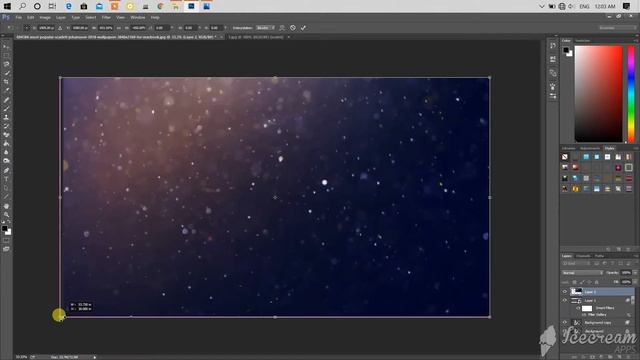Commit the transform with the checkmark

click(x=303, y=28)
